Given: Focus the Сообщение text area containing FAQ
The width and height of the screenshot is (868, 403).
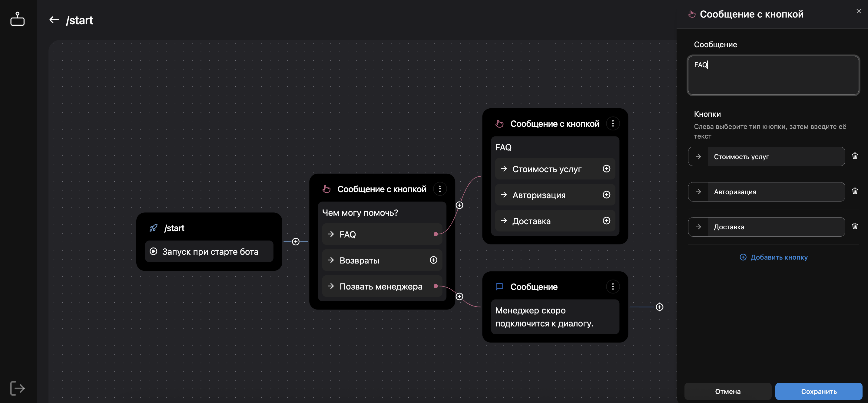Looking at the screenshot, I should 773,75.
